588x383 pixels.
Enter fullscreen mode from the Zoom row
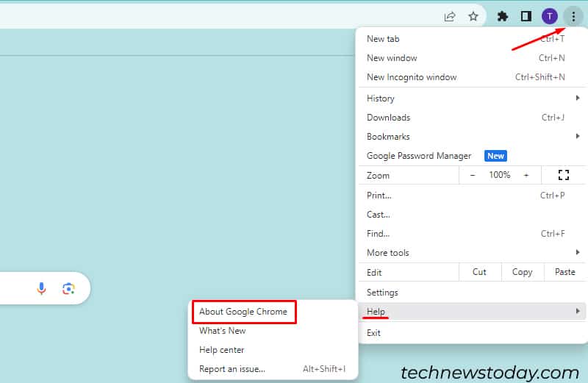click(x=564, y=175)
